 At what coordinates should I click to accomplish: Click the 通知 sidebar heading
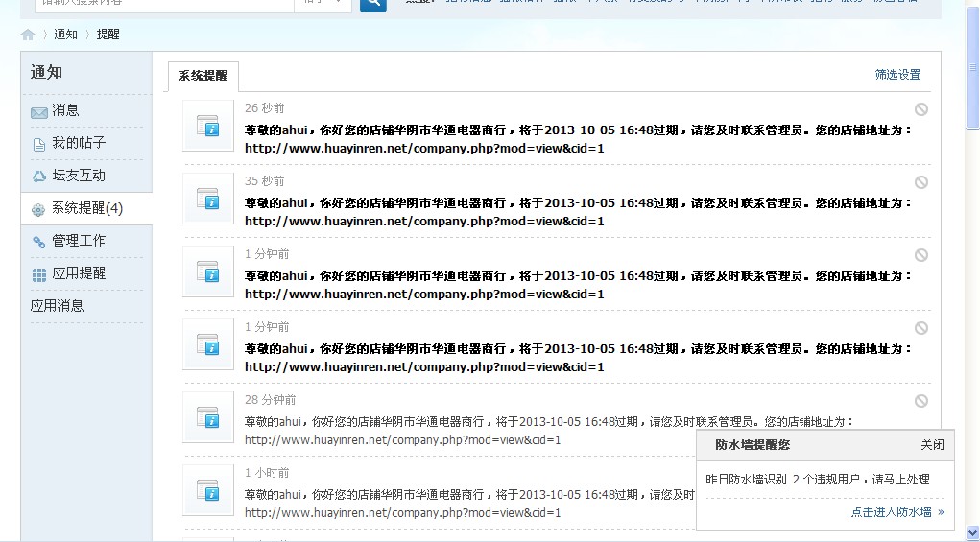coord(46,73)
